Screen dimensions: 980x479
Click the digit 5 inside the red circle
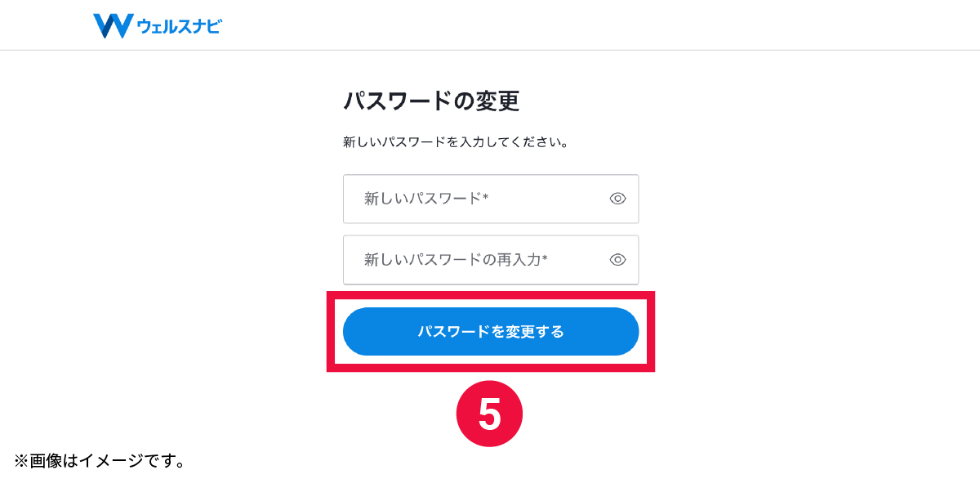tap(489, 415)
